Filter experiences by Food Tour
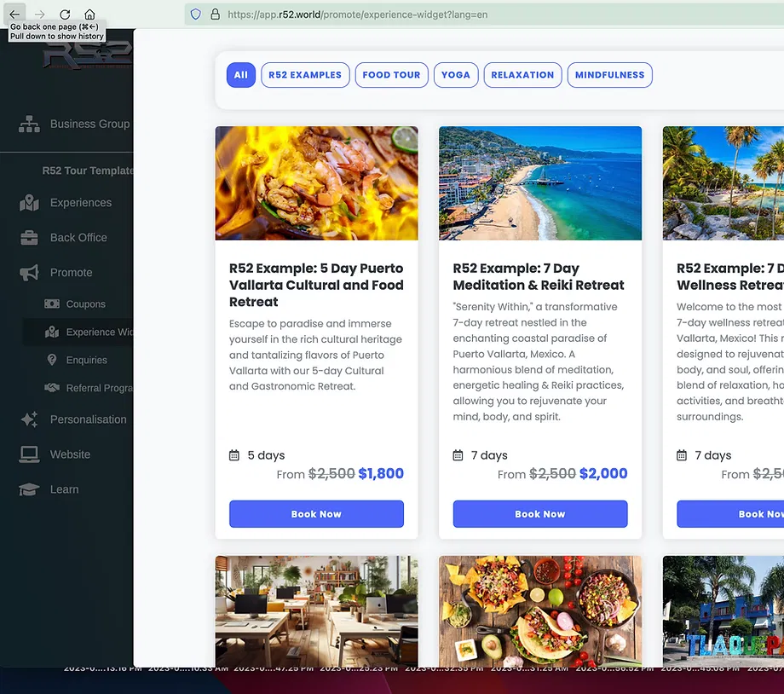The width and height of the screenshot is (784, 694). click(391, 75)
